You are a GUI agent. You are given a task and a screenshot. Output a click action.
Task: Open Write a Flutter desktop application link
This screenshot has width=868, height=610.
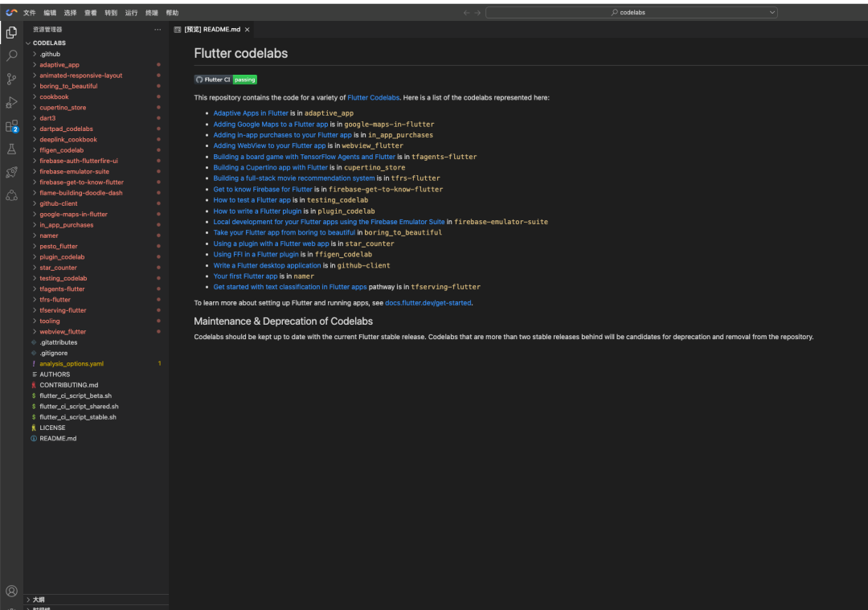point(267,266)
